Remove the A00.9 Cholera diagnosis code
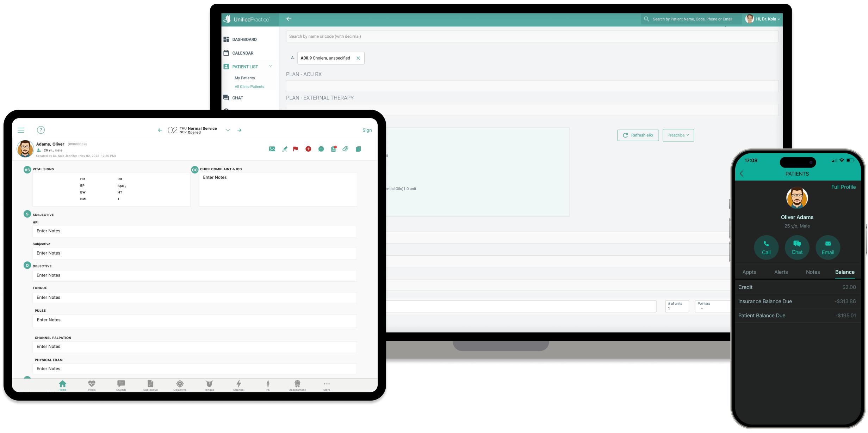 point(358,58)
